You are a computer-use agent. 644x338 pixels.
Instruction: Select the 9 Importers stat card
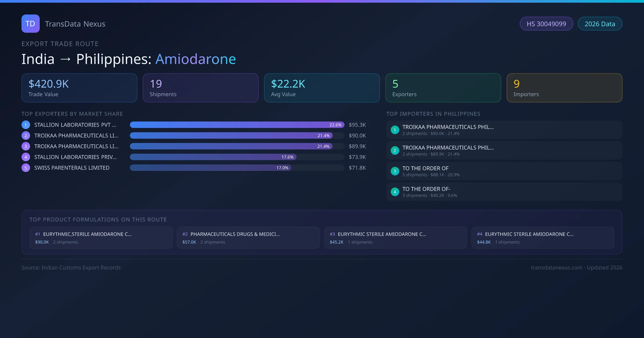564,88
